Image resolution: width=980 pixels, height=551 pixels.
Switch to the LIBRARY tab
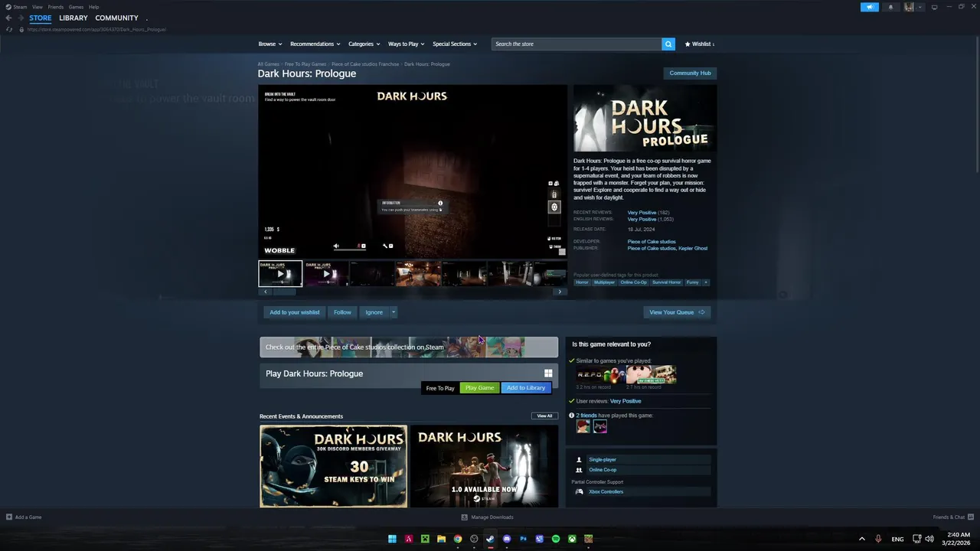click(x=73, y=18)
